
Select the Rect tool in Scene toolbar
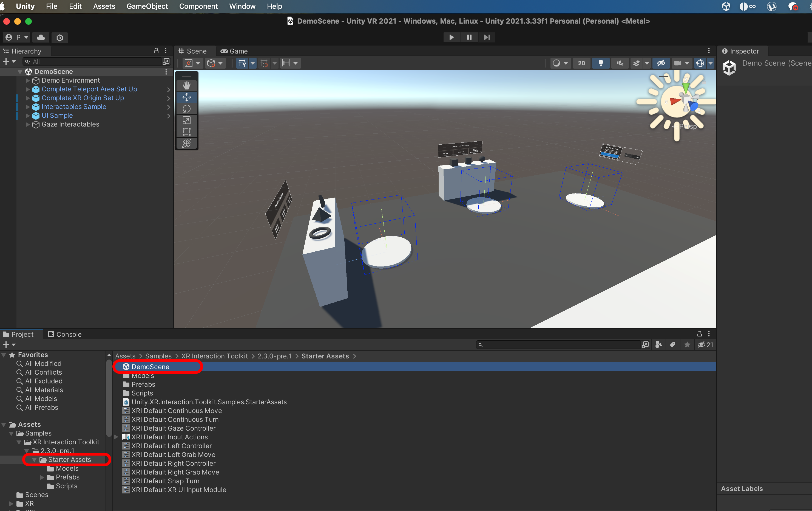coord(186,132)
